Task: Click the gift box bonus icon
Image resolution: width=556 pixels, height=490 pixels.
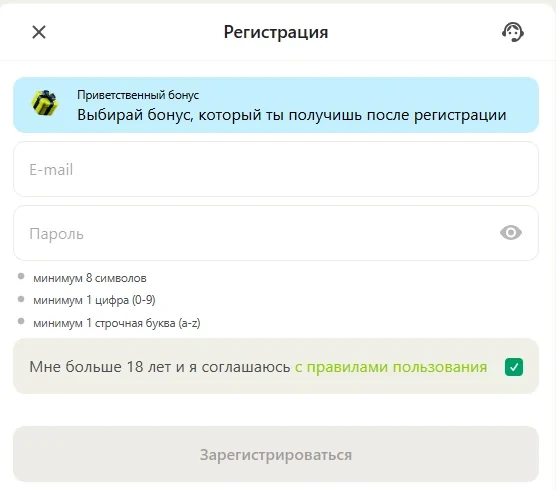Action: pyautogui.click(x=45, y=103)
